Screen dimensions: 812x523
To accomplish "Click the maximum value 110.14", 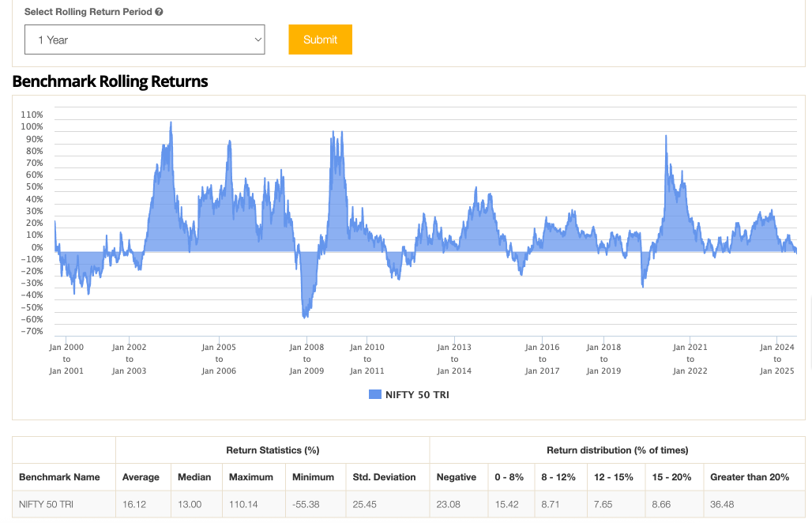I will click(243, 504).
